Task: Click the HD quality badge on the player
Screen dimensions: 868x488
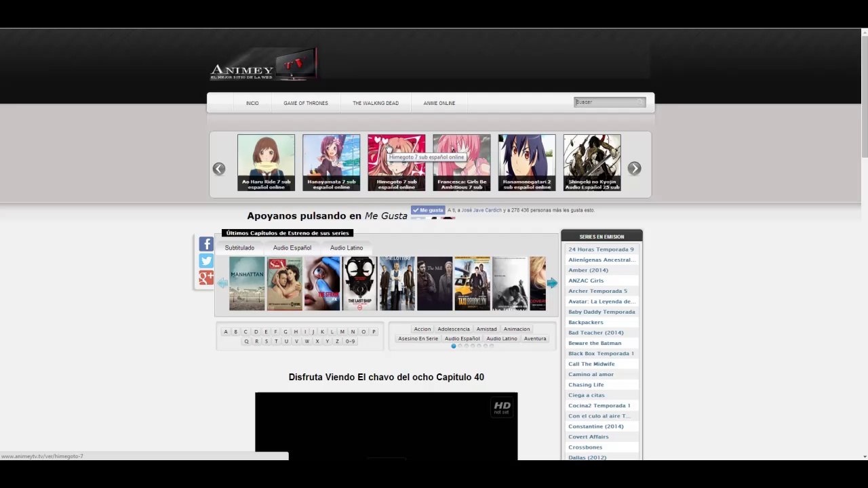Action: point(502,407)
